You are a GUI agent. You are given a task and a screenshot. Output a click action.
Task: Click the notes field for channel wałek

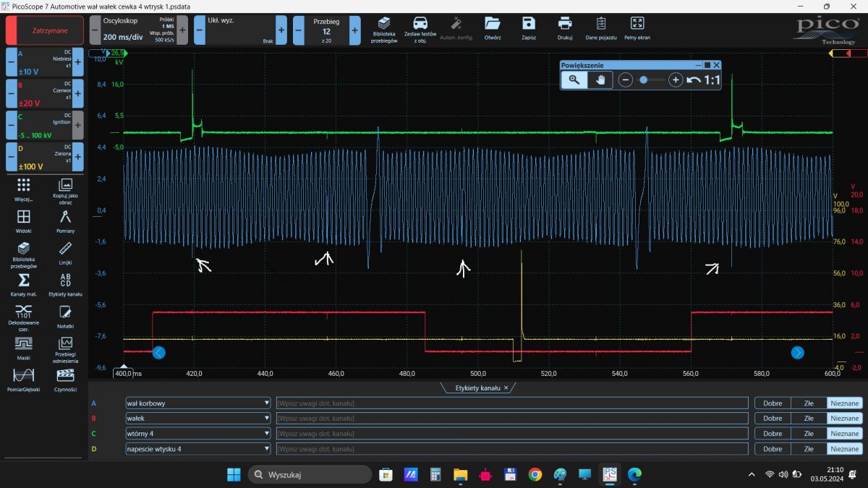point(511,419)
